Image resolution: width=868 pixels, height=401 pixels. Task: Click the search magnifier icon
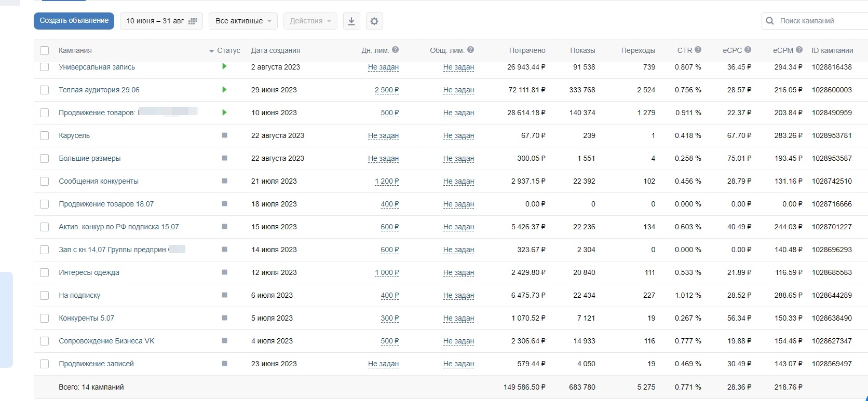[x=770, y=21]
